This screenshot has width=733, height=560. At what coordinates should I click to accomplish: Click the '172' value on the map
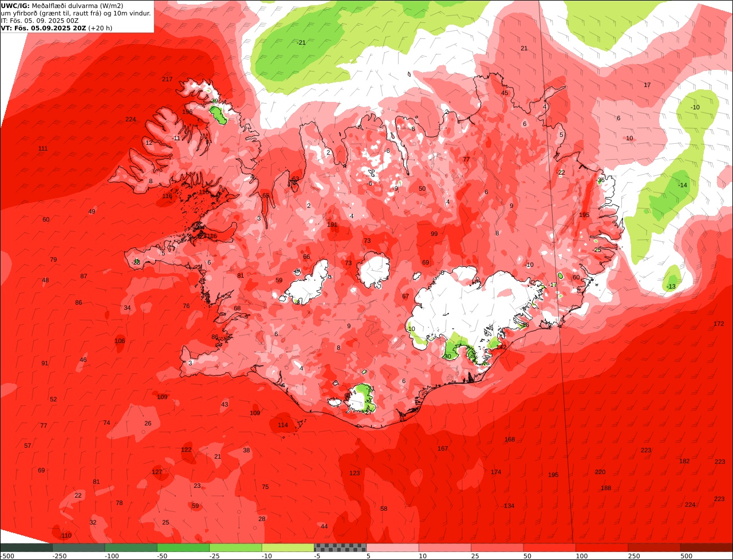(719, 324)
